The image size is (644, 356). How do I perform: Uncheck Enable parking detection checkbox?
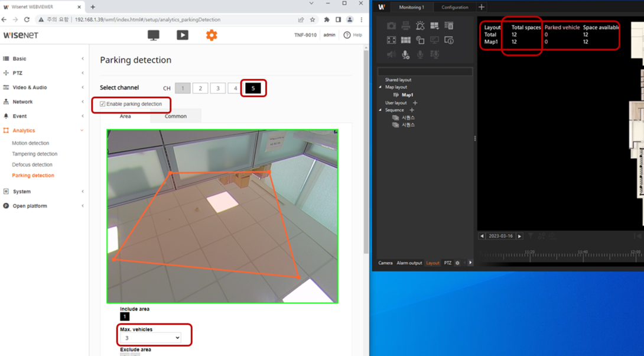(103, 104)
